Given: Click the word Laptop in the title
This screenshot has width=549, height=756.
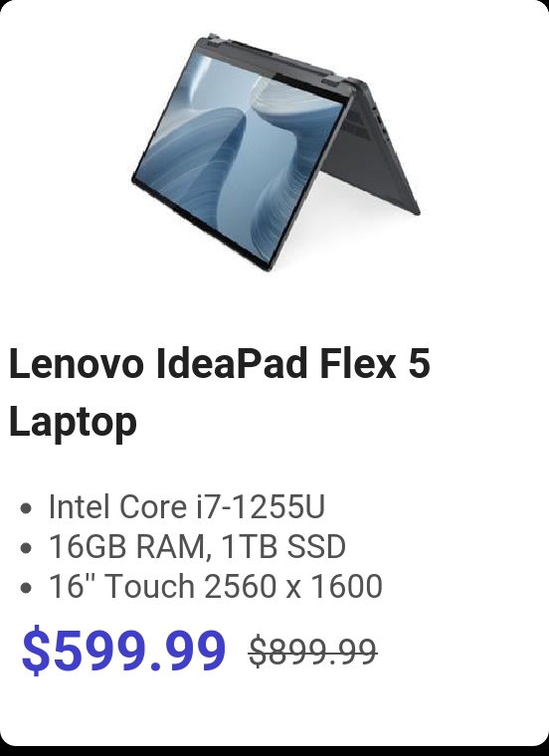Looking at the screenshot, I should pos(73,422).
